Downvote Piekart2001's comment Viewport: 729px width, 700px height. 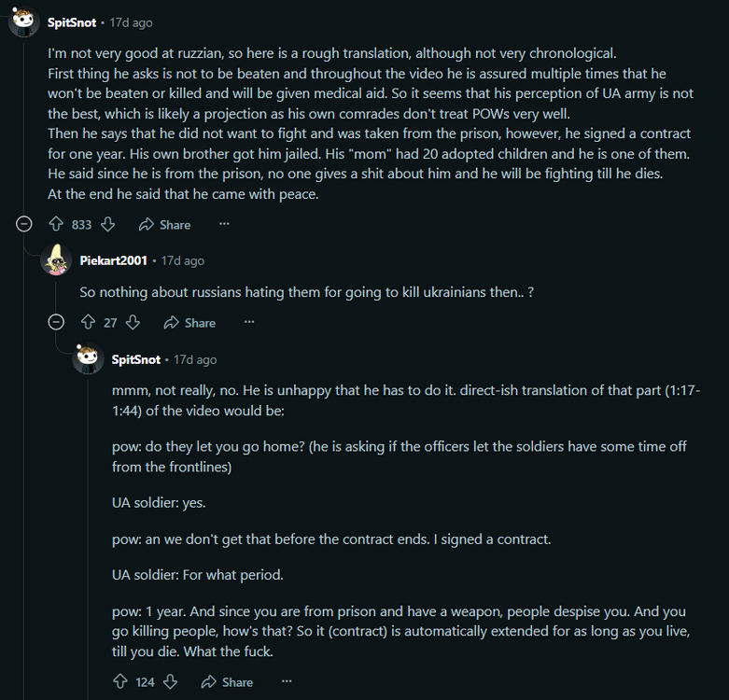(133, 322)
